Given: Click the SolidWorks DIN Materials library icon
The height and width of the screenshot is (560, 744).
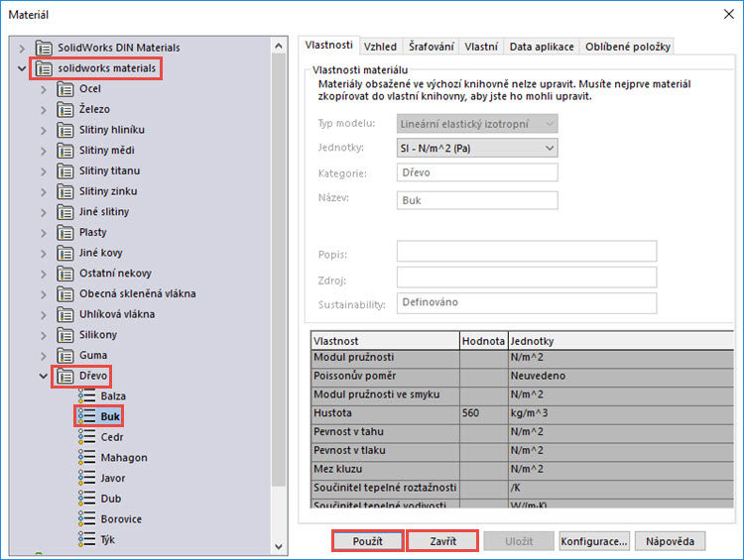Looking at the screenshot, I should tap(44, 48).
